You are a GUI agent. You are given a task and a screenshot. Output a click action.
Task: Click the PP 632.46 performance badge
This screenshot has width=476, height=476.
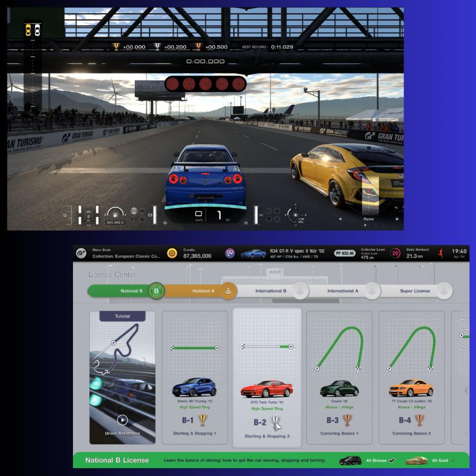[345, 253]
